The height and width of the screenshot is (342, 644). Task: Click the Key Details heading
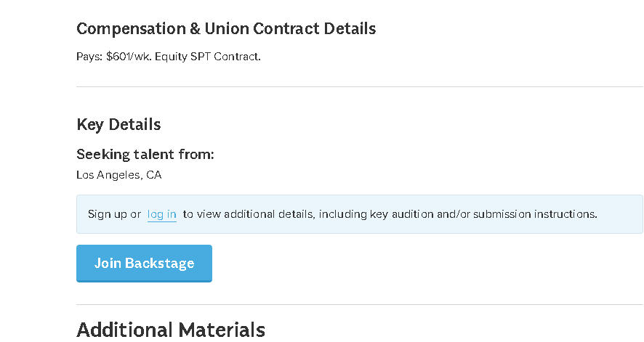coord(118,124)
